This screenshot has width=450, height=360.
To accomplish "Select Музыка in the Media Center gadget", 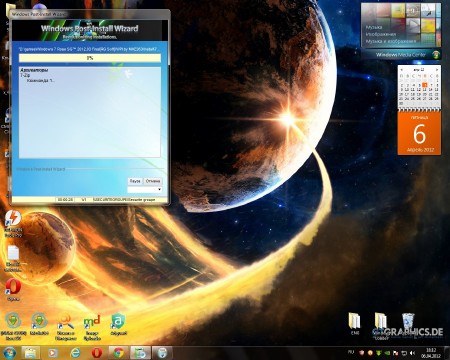I will tap(374, 27).
